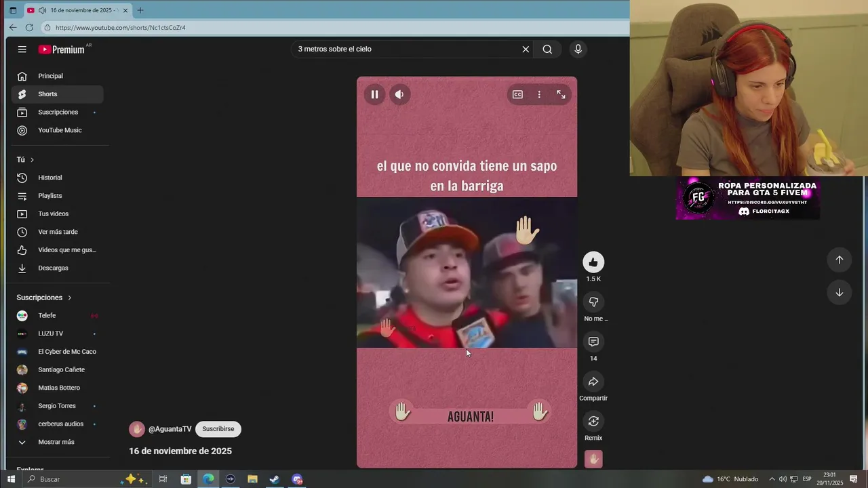Image resolution: width=868 pixels, height=488 pixels.
Task: Open the browser tab actions icon at far left
Action: pos(13,10)
